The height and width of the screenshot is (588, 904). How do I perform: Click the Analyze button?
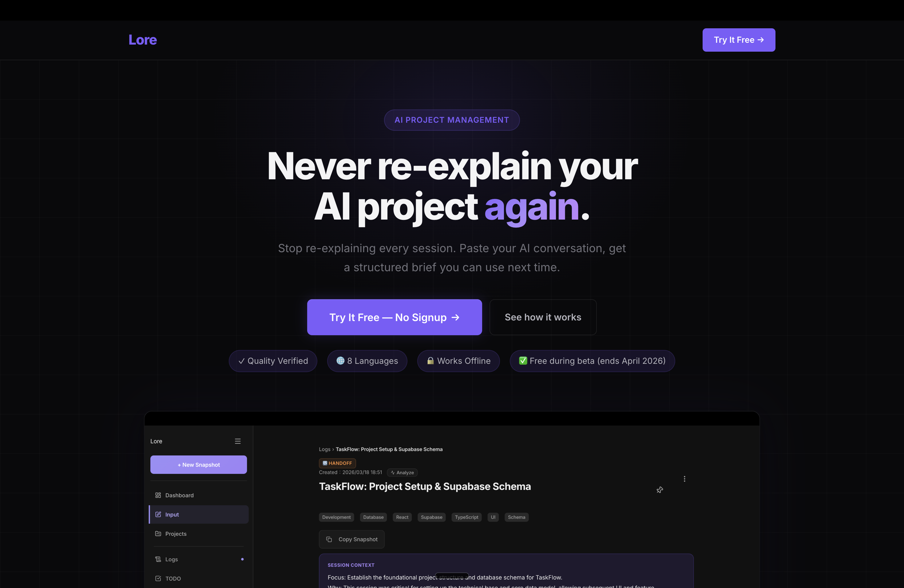pos(402,473)
